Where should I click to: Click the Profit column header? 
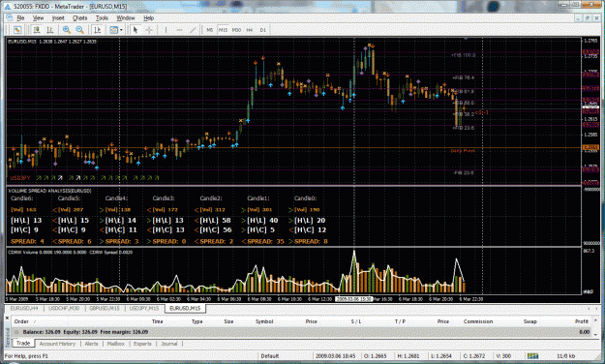click(x=582, y=321)
